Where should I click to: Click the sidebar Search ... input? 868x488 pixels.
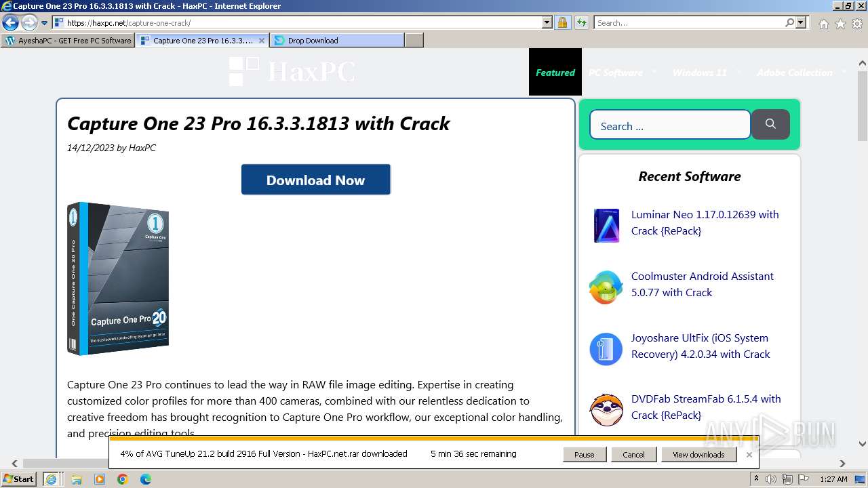coord(670,125)
